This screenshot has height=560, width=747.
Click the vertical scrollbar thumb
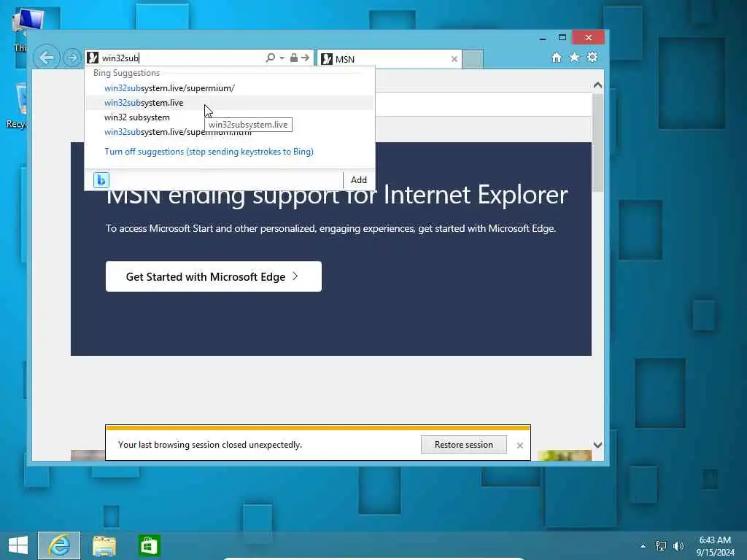[x=598, y=143]
